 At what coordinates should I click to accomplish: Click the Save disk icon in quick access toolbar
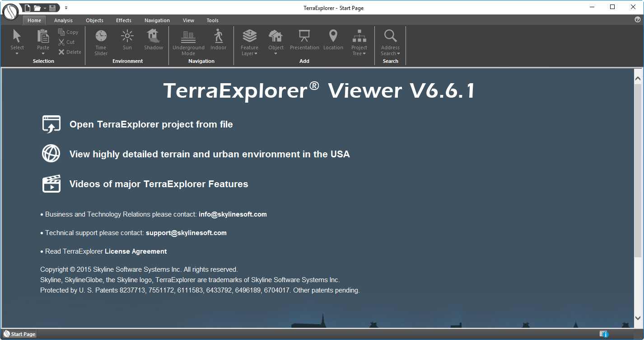click(x=53, y=8)
